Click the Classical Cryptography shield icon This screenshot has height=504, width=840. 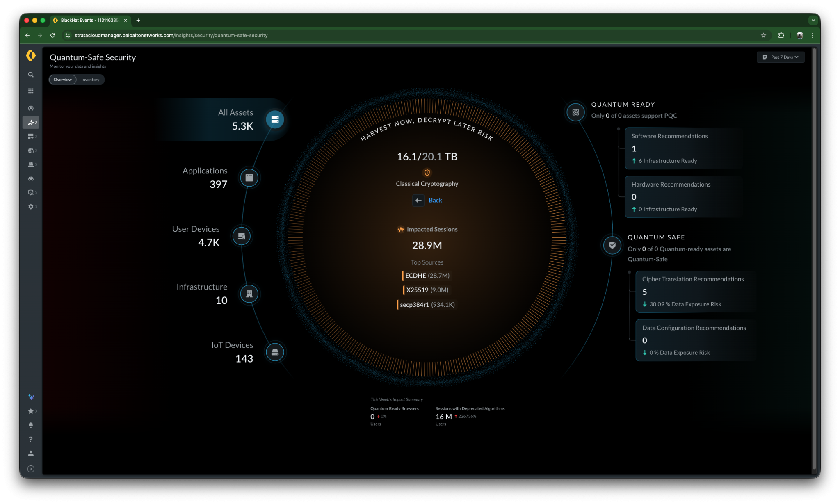click(x=427, y=173)
